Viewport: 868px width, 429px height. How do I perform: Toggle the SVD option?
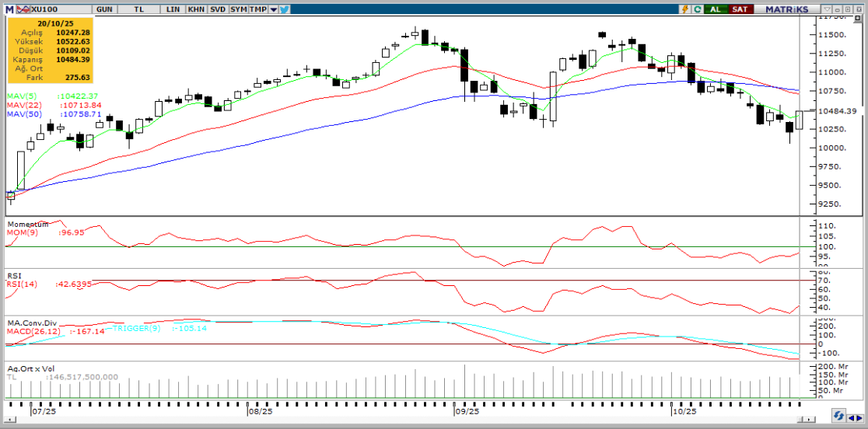pyautogui.click(x=218, y=9)
